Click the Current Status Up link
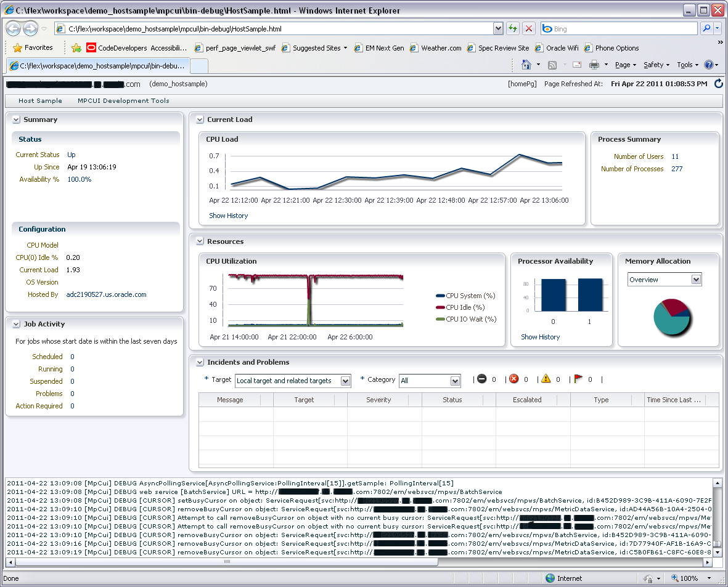The height and width of the screenshot is (587, 728). 71,155
